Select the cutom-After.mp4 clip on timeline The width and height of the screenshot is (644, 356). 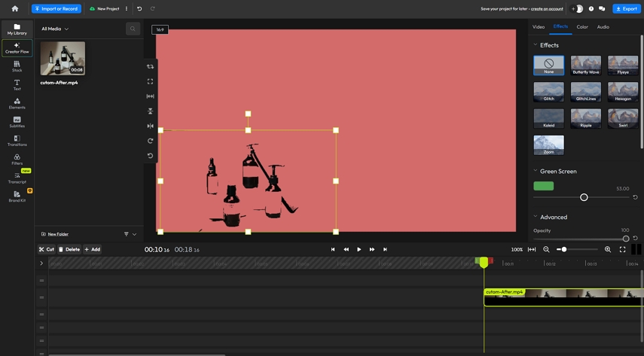pos(563,297)
